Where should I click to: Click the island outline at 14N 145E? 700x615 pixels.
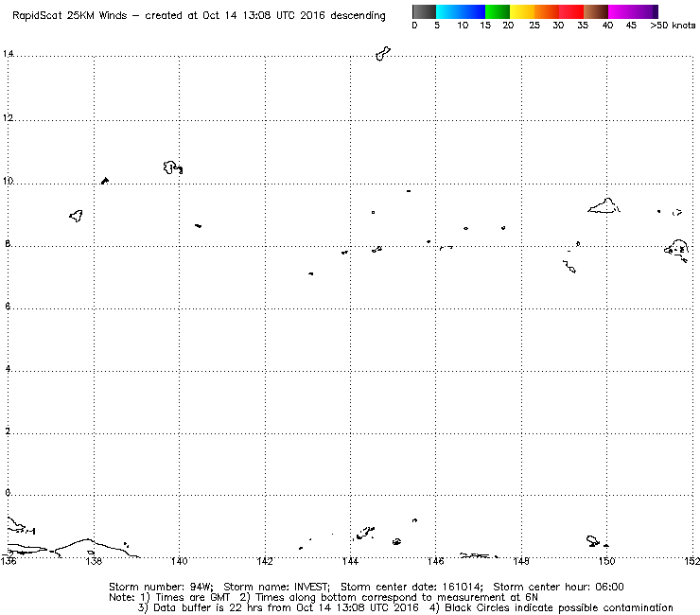(x=383, y=54)
